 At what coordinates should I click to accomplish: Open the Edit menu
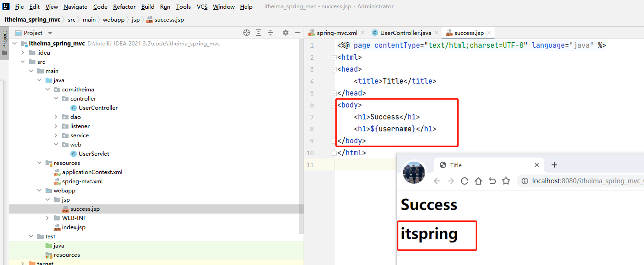(34, 6)
